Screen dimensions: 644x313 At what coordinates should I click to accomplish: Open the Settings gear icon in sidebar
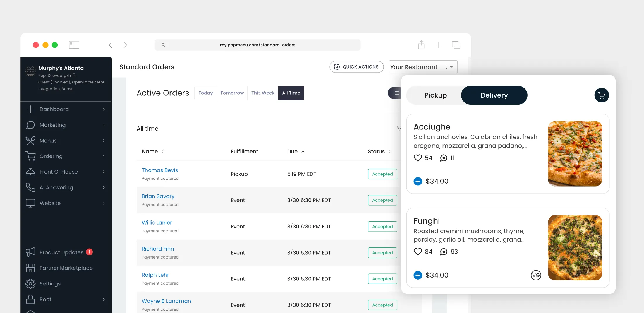30,283
